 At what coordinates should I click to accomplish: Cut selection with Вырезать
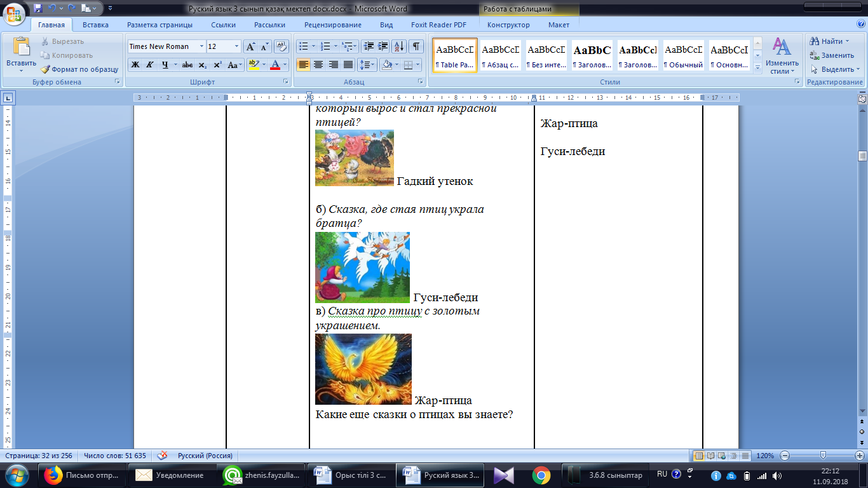click(62, 41)
